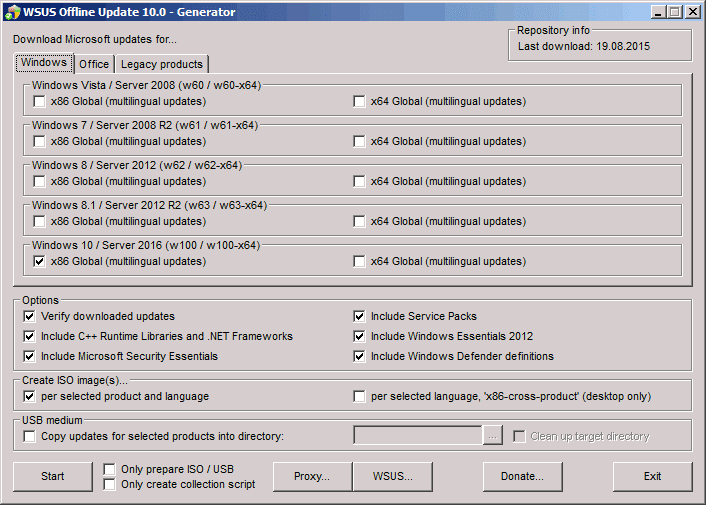Click the Donate button
706x505 pixels.
tap(522, 477)
